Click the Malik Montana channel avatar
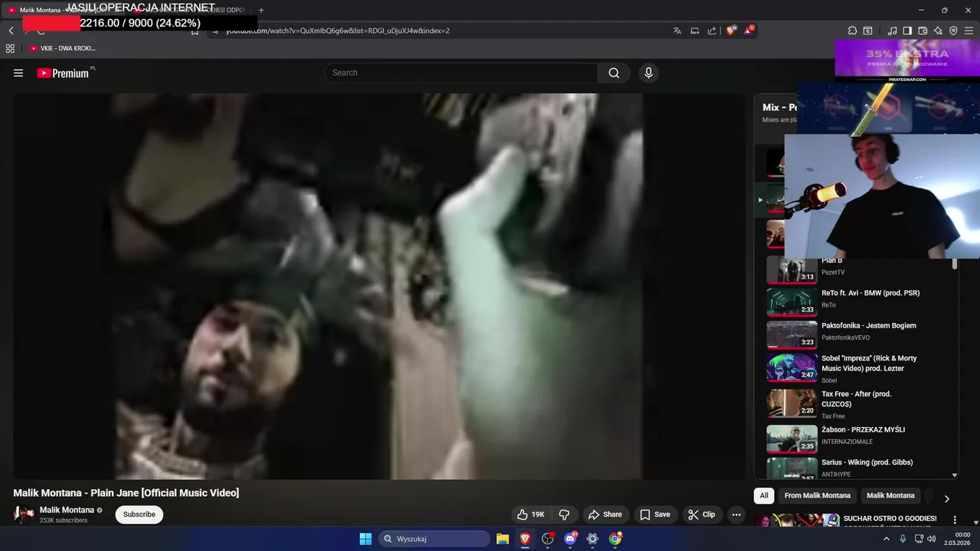 tap(24, 514)
